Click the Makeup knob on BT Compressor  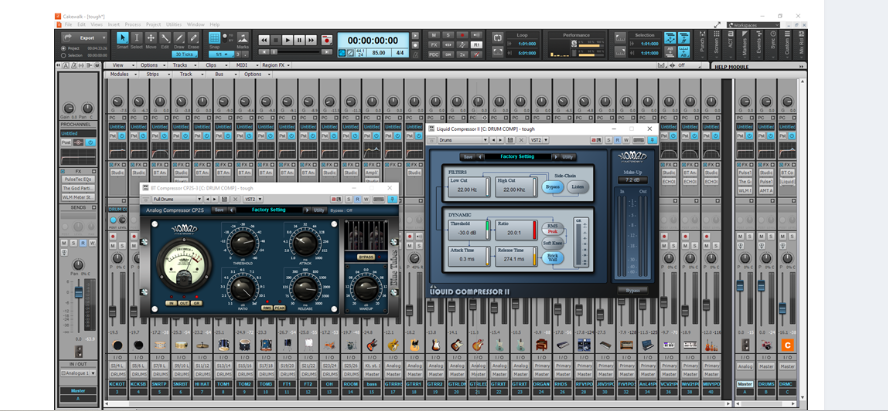[x=366, y=288]
